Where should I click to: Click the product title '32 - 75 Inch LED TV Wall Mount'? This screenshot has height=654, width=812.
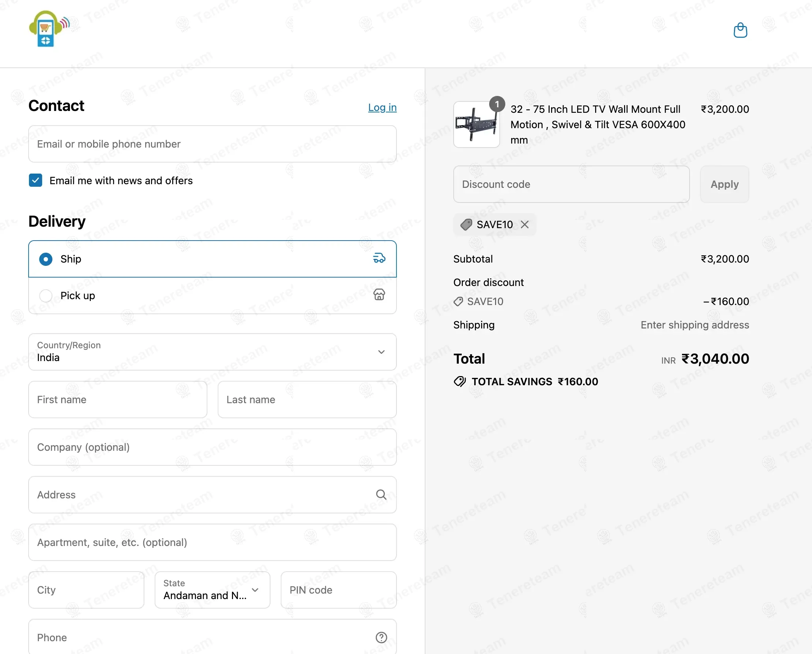point(598,125)
